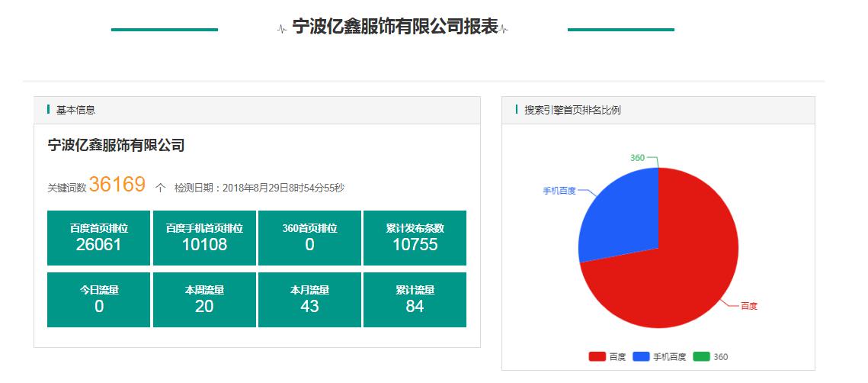Image resolution: width=868 pixels, height=383 pixels.
Task: Click the 搜索引擎首页排名比例 panel header
Action: [x=572, y=110]
